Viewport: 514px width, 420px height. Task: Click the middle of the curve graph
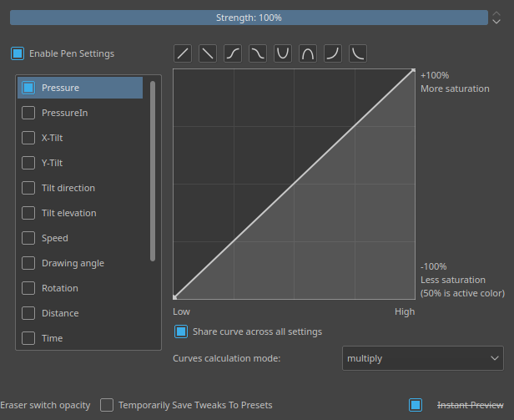[294, 184]
